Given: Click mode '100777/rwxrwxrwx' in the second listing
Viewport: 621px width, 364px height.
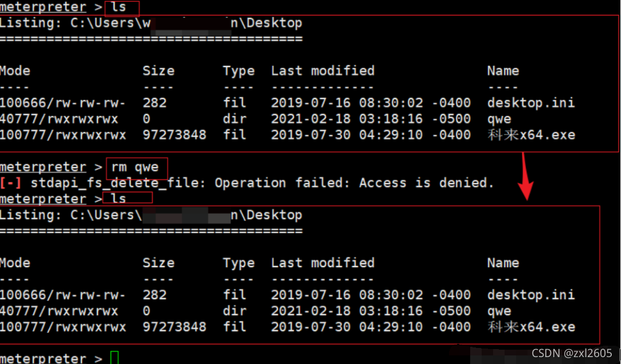Looking at the screenshot, I should [x=63, y=327].
